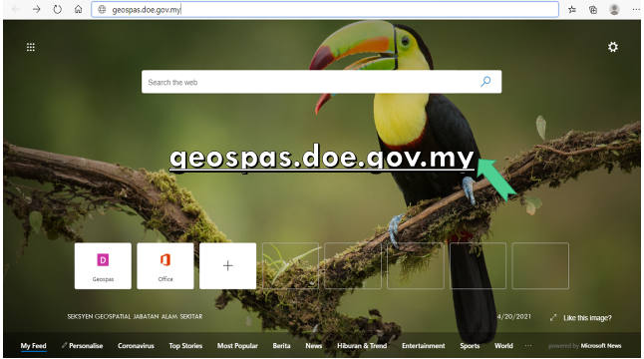Open the Favorites star icon
This screenshot has width=644, height=359.
click(x=572, y=9)
